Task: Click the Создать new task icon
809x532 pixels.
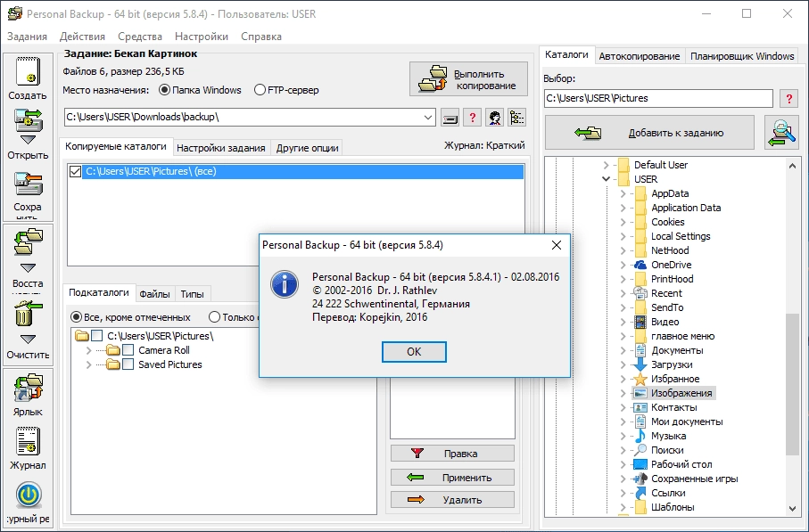Action: coord(28,71)
